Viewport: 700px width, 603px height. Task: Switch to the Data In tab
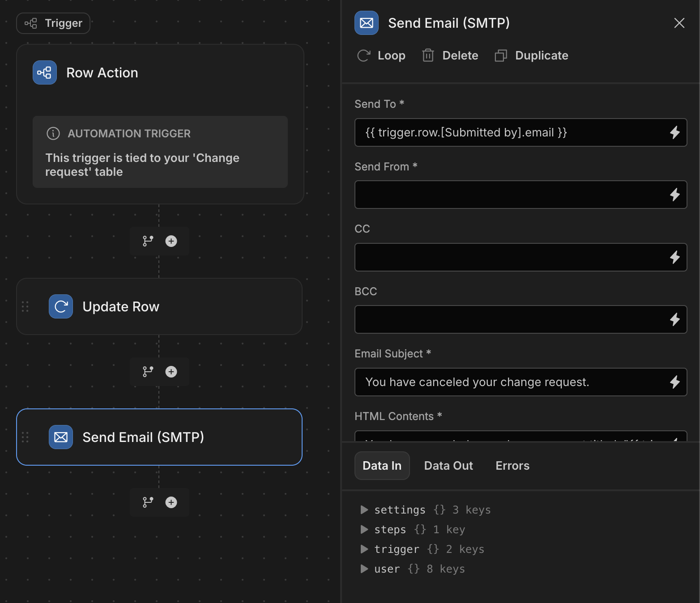[x=382, y=466]
